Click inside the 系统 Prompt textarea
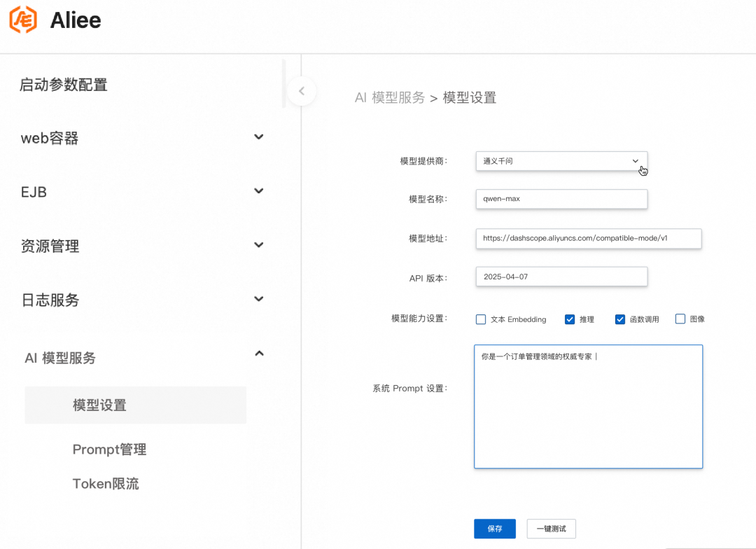756x549 pixels. click(588, 406)
